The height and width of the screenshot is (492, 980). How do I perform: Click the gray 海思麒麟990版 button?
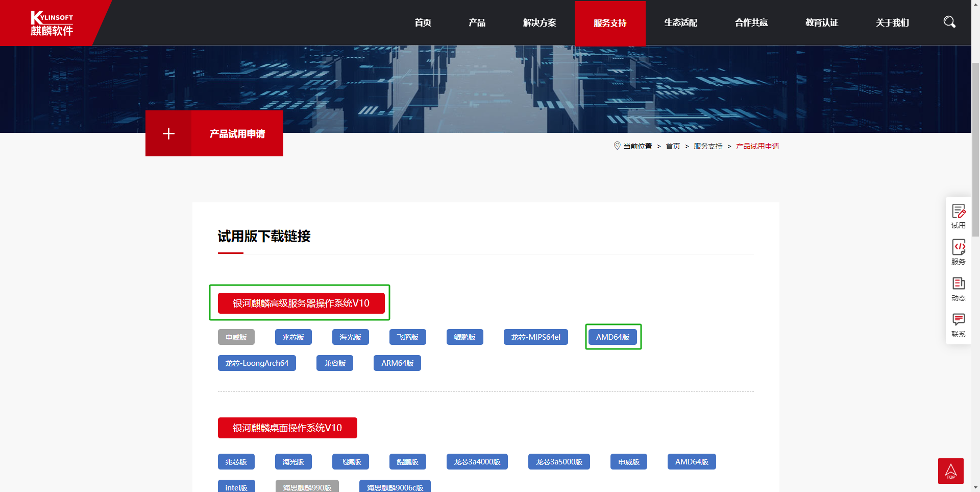pos(307,486)
